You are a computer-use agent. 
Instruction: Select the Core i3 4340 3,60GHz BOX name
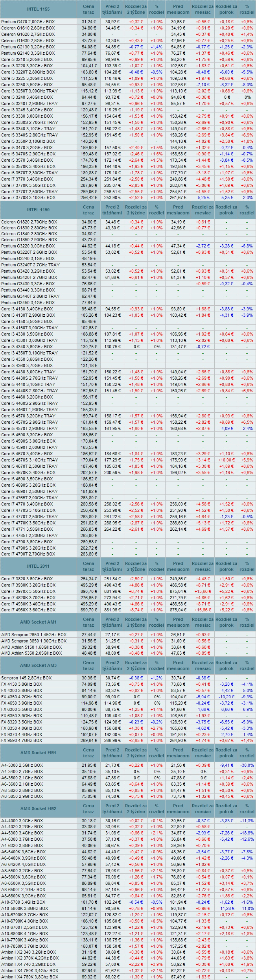27,347
